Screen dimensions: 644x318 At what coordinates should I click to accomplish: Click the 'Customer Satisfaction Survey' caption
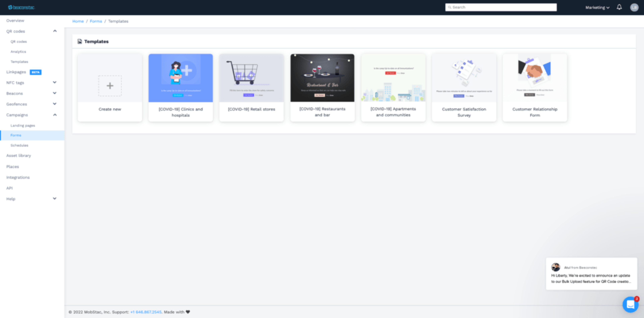[x=464, y=112]
